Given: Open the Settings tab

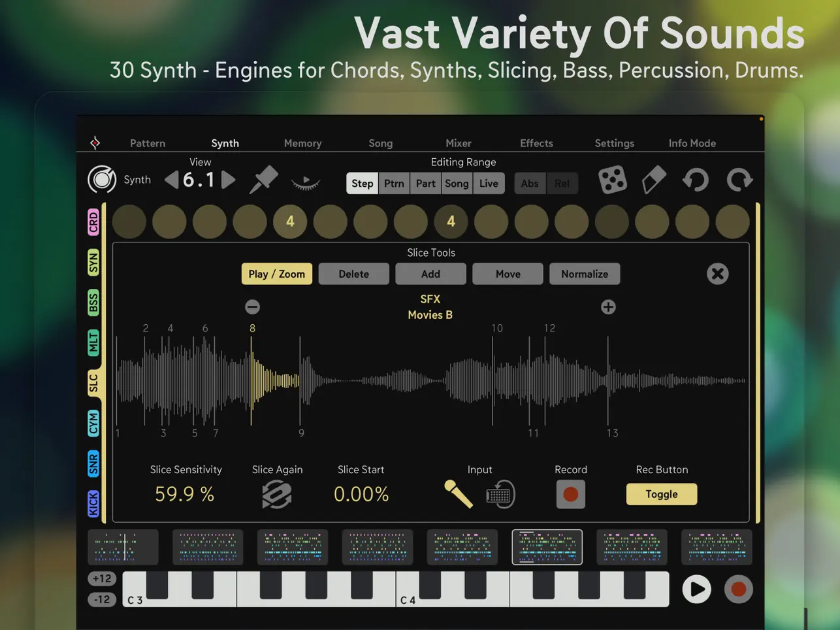Looking at the screenshot, I should pyautogui.click(x=614, y=143).
